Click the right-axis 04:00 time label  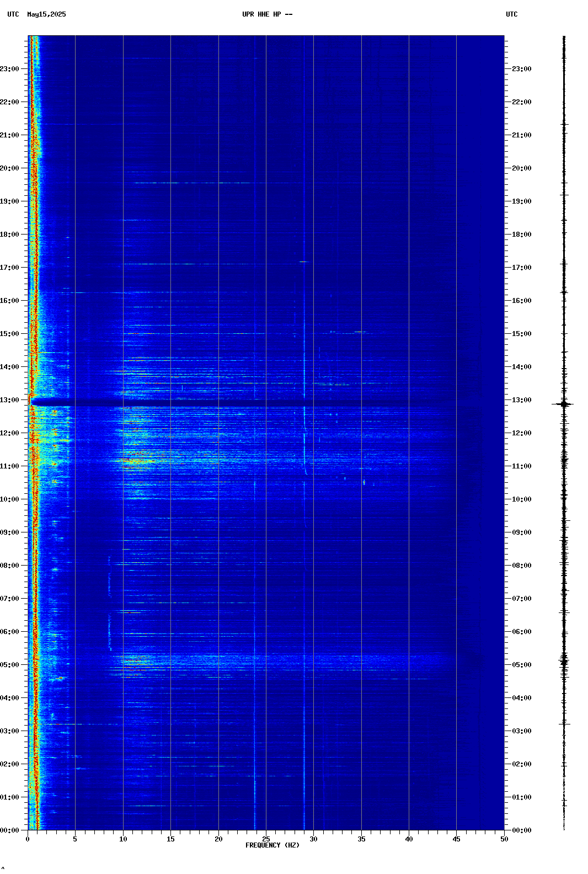point(522,698)
